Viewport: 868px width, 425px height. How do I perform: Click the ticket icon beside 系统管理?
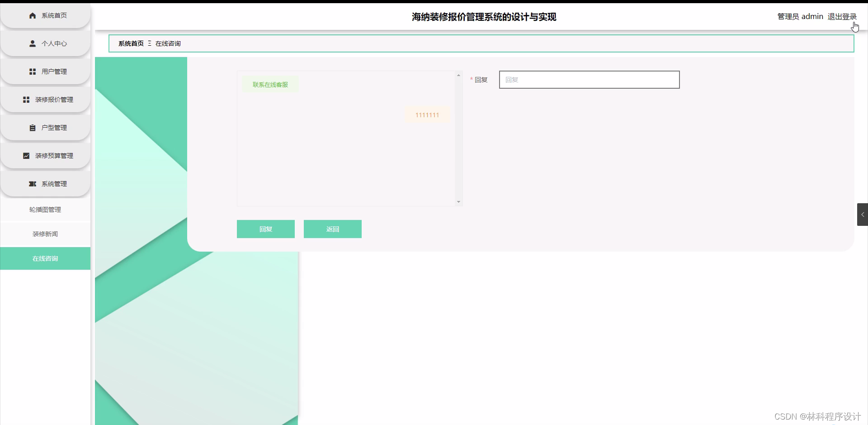(33, 184)
